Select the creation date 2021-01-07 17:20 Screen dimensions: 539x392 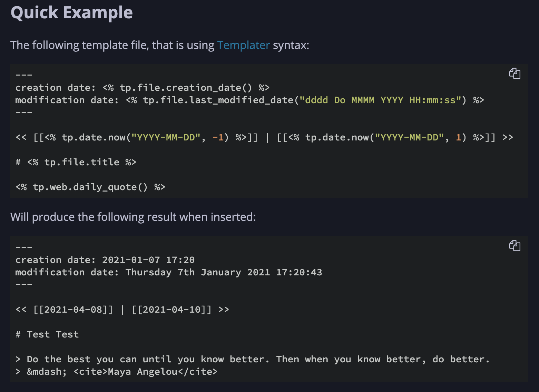149,259
